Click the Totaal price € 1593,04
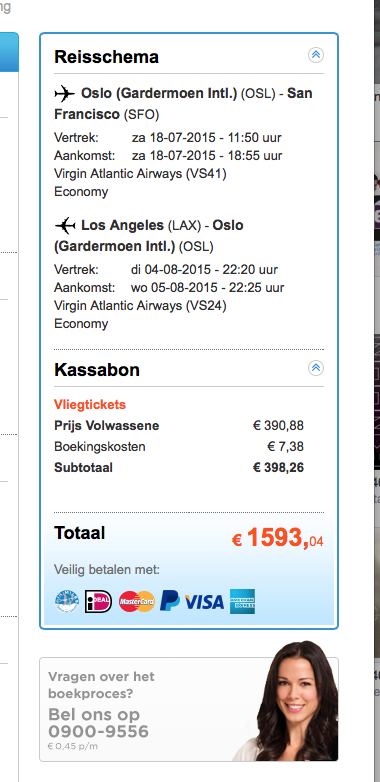The image size is (380, 782). click(277, 538)
